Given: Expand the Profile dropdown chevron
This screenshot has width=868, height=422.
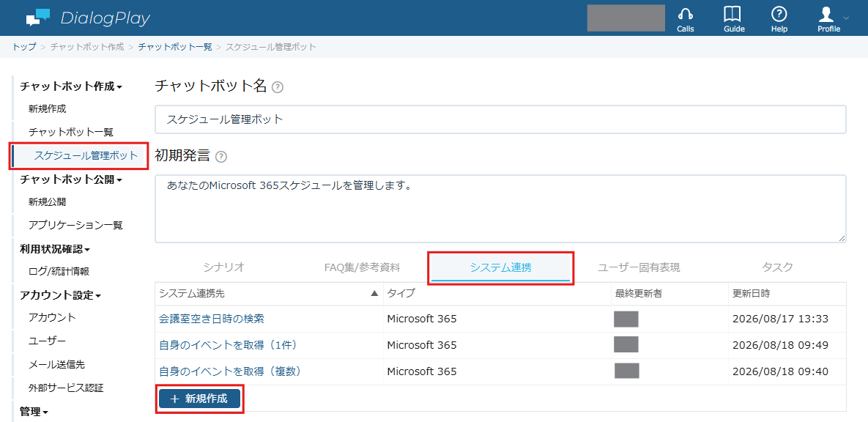Looking at the screenshot, I should pos(845,18).
